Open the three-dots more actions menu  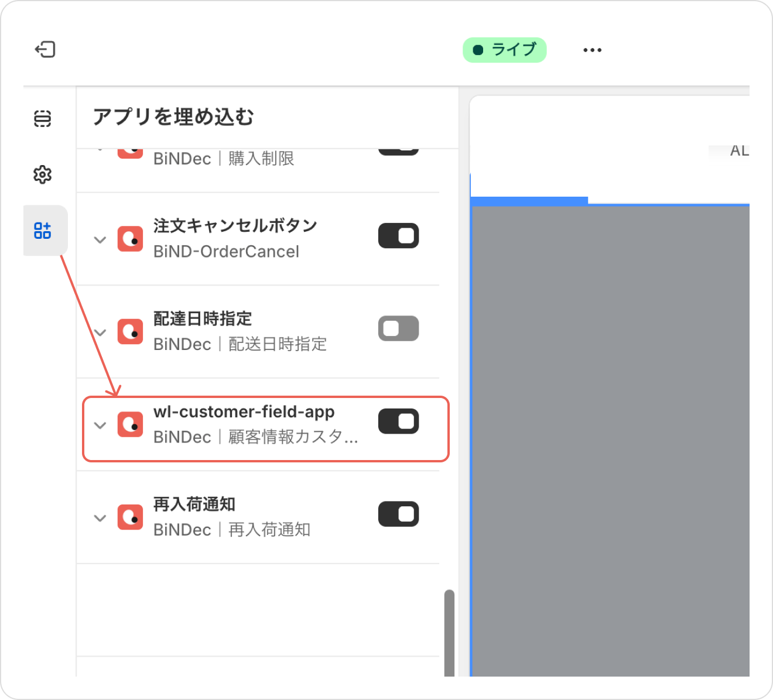(x=592, y=50)
